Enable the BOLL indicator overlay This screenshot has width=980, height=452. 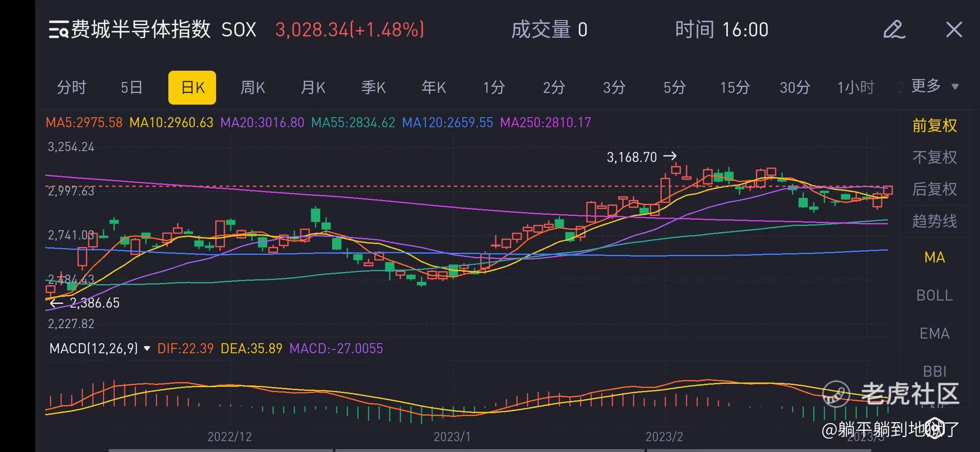coord(934,295)
